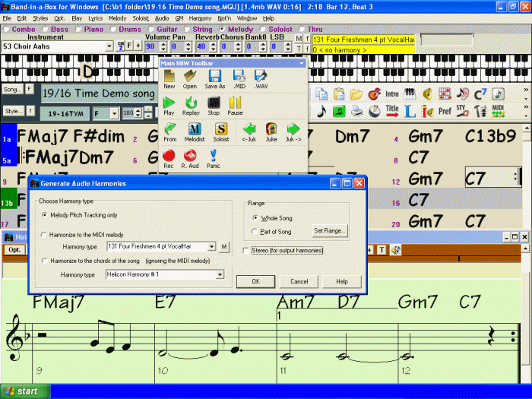Click the paste clipboard icon
The width and height of the screenshot is (532, 399).
click(x=339, y=94)
